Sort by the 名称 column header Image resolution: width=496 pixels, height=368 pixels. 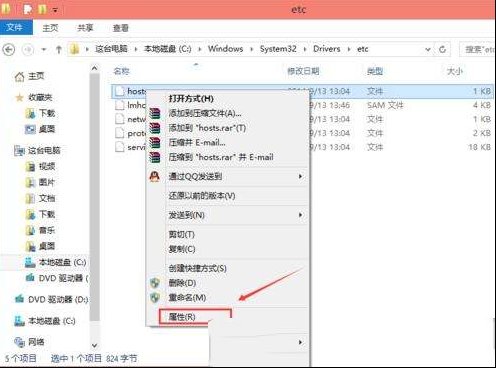[121, 71]
